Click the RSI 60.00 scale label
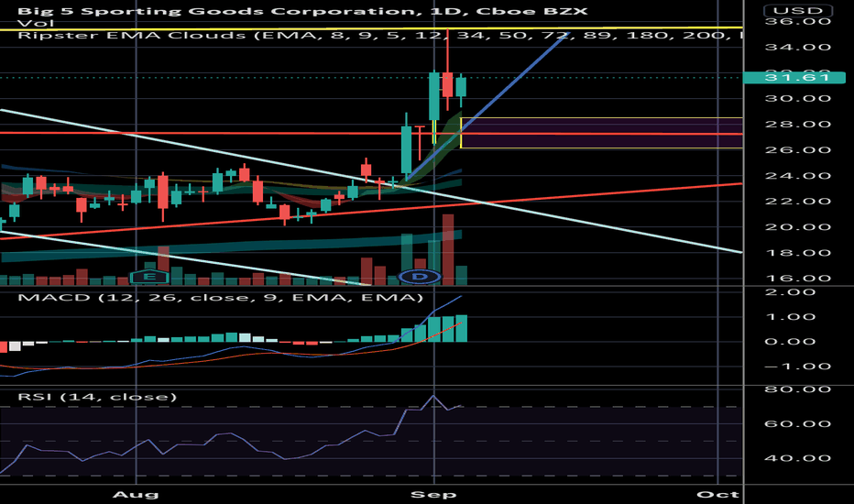Viewport: 854px width, 504px height. (x=798, y=424)
